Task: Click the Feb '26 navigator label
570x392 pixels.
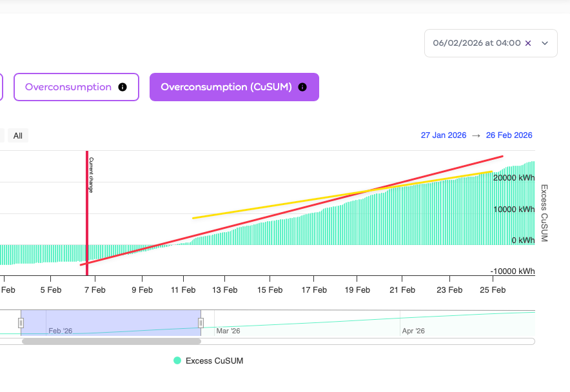Action: click(x=61, y=331)
